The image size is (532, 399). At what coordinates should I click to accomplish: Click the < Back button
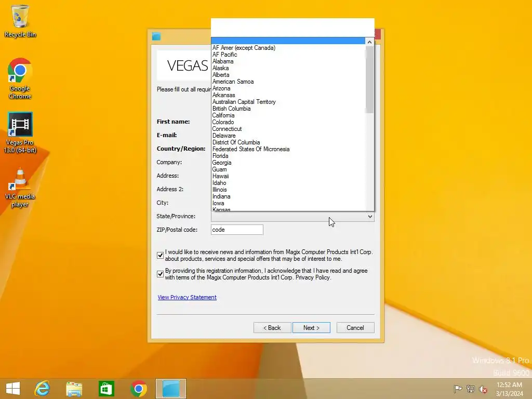pos(272,328)
